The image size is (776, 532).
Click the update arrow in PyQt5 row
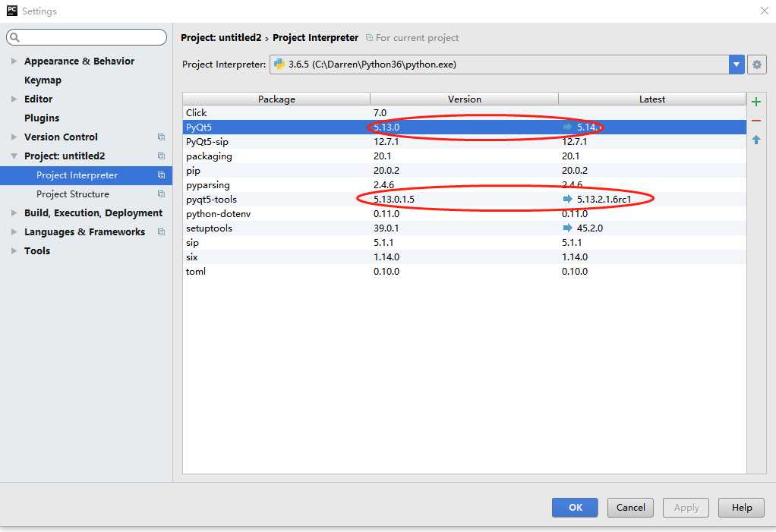tap(567, 127)
